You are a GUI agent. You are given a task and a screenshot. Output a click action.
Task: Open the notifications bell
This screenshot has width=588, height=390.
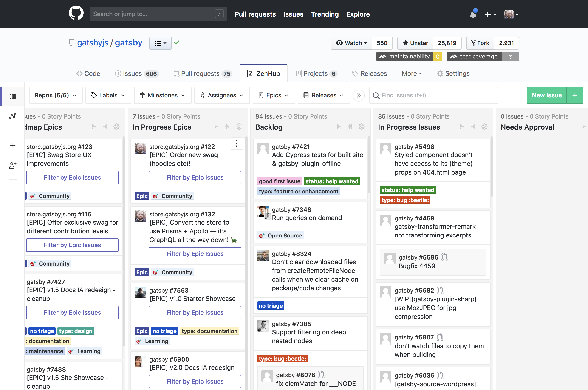[x=473, y=14]
